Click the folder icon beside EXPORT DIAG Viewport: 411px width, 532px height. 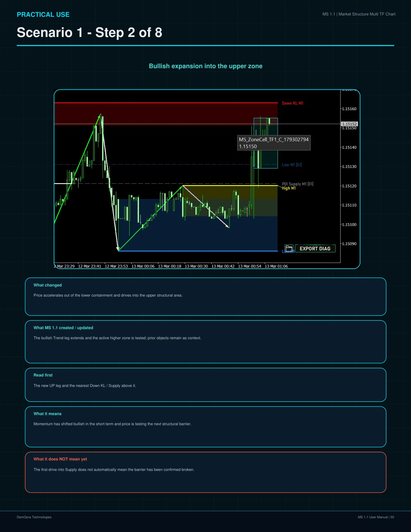click(x=289, y=249)
